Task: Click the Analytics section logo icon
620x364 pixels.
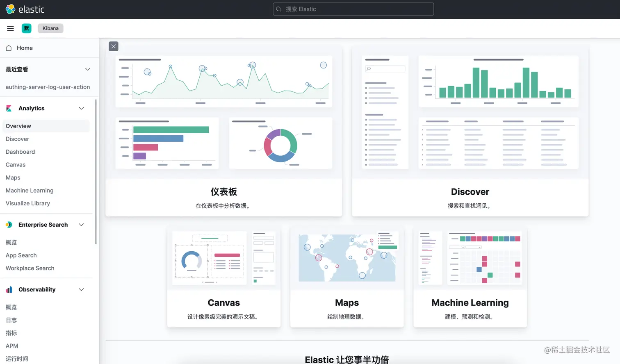Action: click(x=9, y=108)
